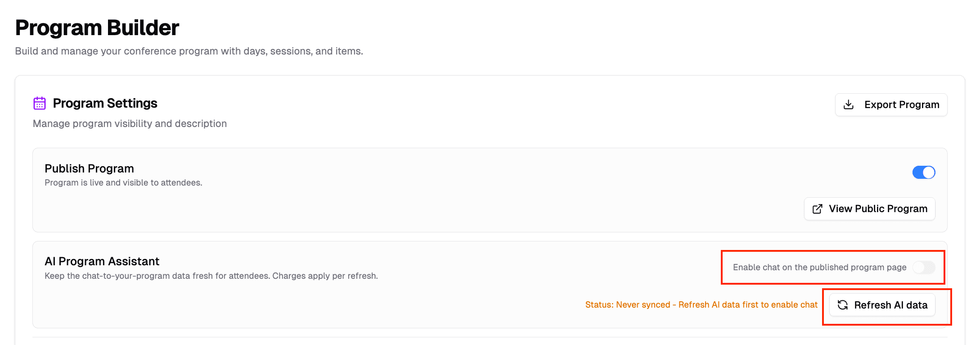The width and height of the screenshot is (980, 345).
Task: Click the Program Settings heading
Action: click(105, 103)
